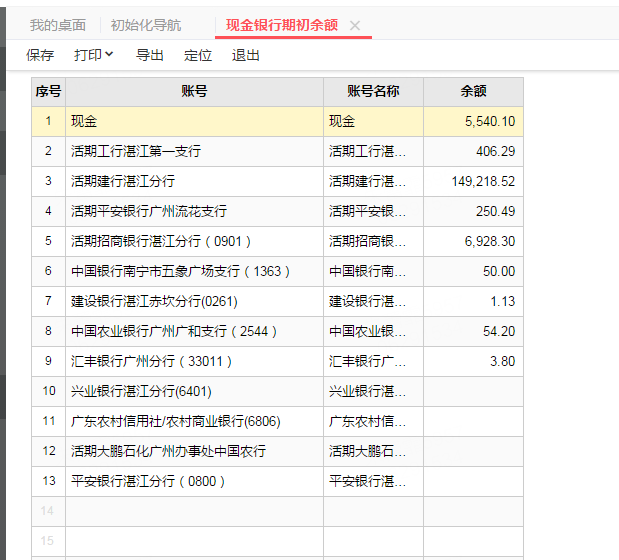
Task: Click the 保存 button
Action: point(40,55)
